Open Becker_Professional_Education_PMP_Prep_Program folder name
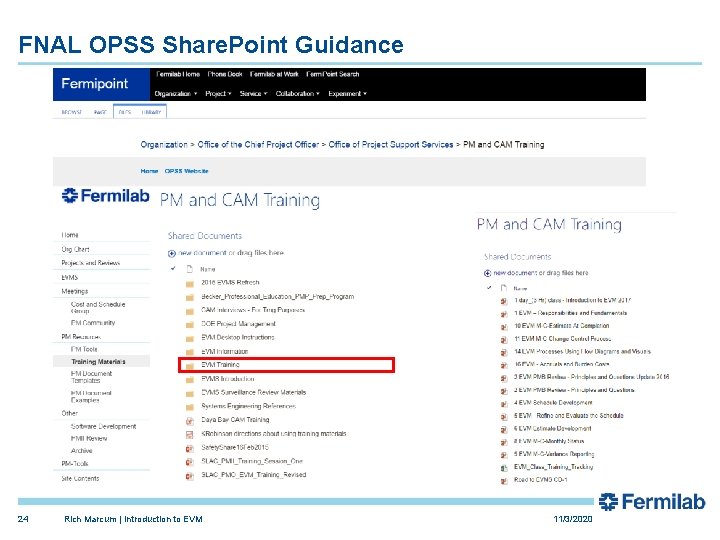Image resolution: width=720 pixels, height=540 pixels. (x=278, y=297)
